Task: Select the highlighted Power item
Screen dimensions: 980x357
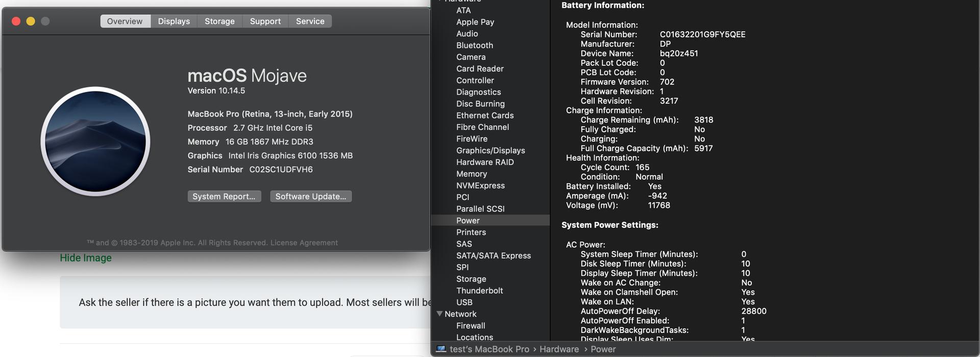Action: click(x=491, y=221)
